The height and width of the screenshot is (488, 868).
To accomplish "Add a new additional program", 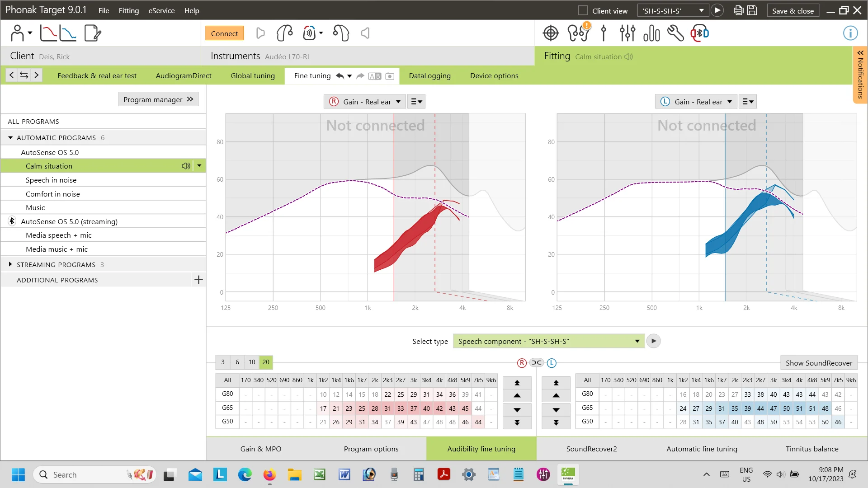I will coord(198,280).
